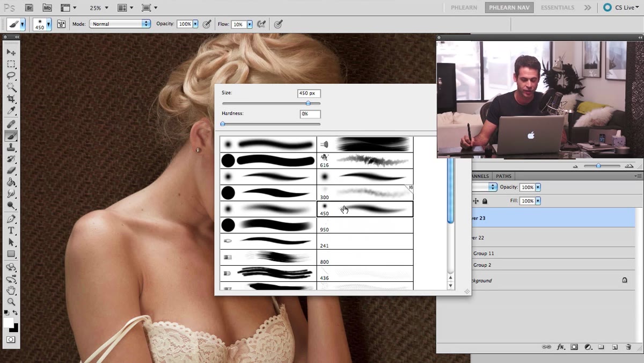Switch to the PHLEARN NAV workspace

[510, 8]
